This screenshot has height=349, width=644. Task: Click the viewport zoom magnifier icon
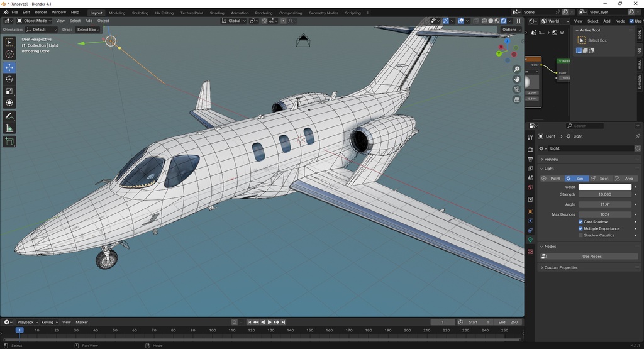pos(517,69)
